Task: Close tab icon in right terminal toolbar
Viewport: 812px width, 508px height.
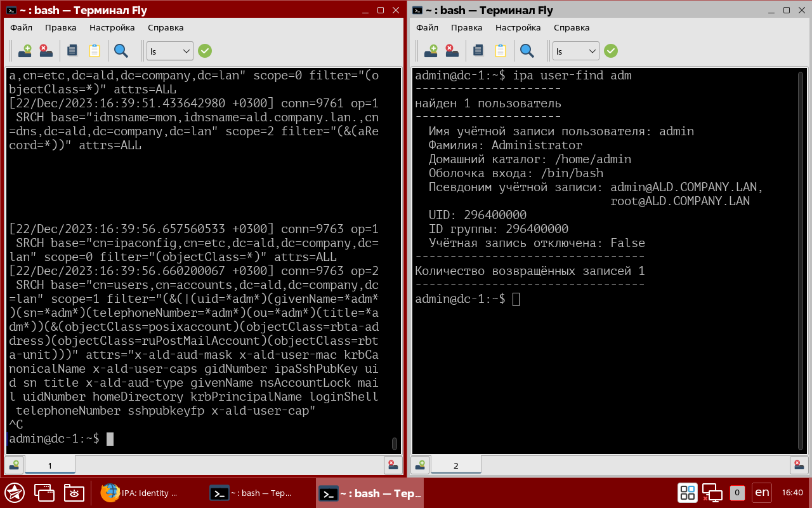Action: tap(452, 51)
